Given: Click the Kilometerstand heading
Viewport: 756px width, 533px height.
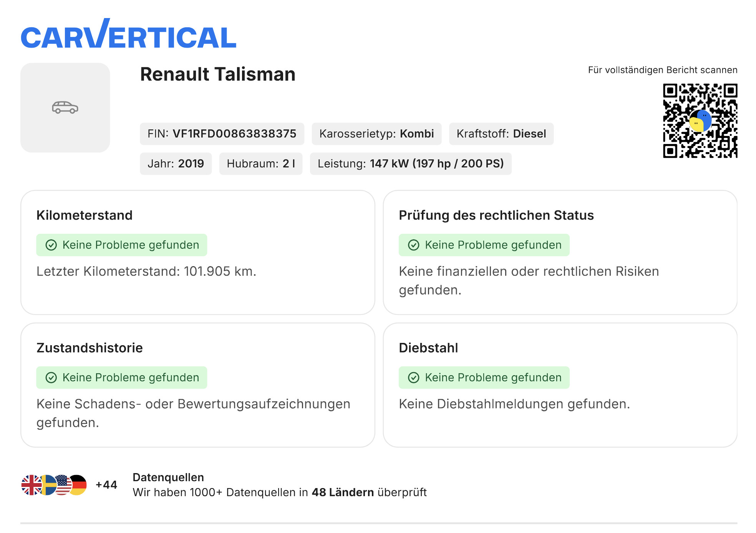Looking at the screenshot, I should pos(85,215).
